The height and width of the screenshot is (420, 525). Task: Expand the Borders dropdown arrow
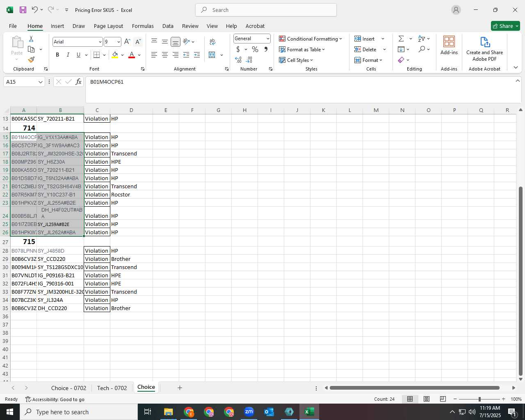coord(104,55)
